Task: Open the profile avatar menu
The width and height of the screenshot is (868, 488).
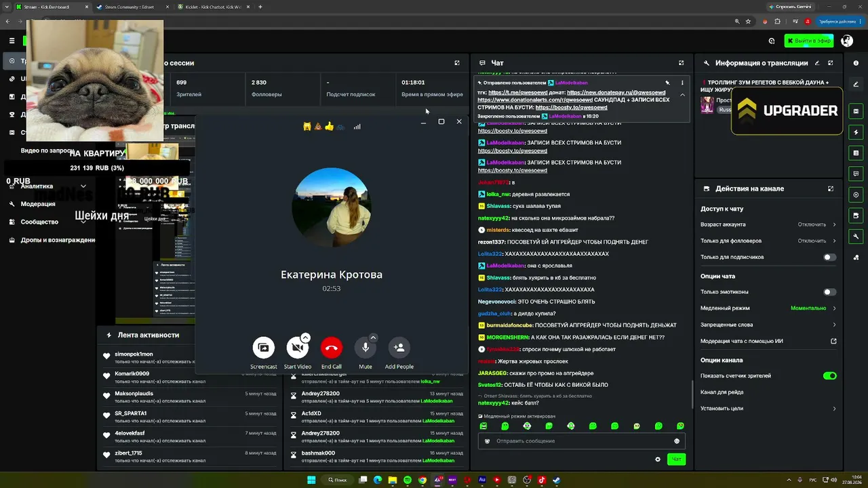Action: point(847,41)
